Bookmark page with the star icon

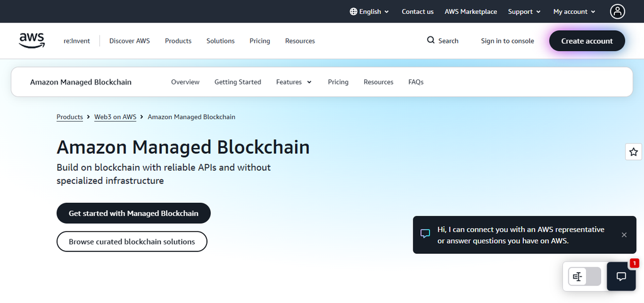click(633, 152)
